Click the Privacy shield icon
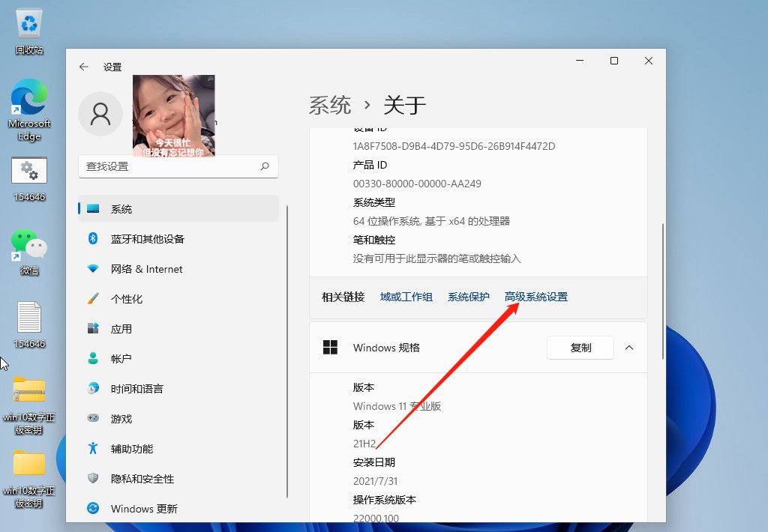 [93, 478]
